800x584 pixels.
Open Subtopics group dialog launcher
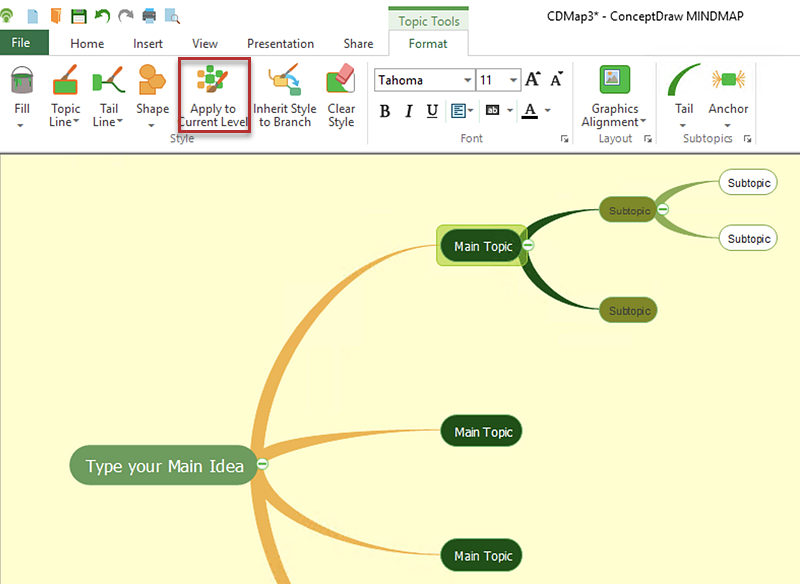coord(747,139)
